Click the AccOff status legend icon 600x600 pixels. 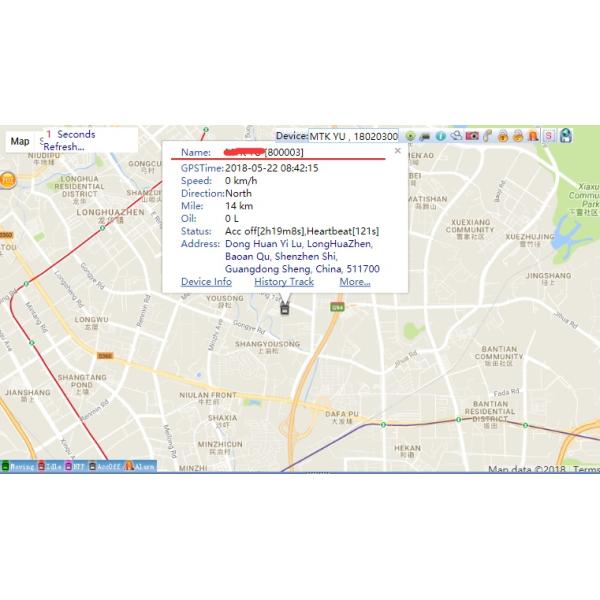tap(93, 466)
